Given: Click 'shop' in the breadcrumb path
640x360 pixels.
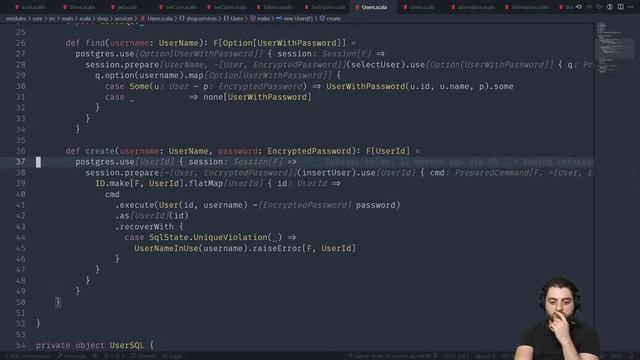Looking at the screenshot, I should click(102, 19).
